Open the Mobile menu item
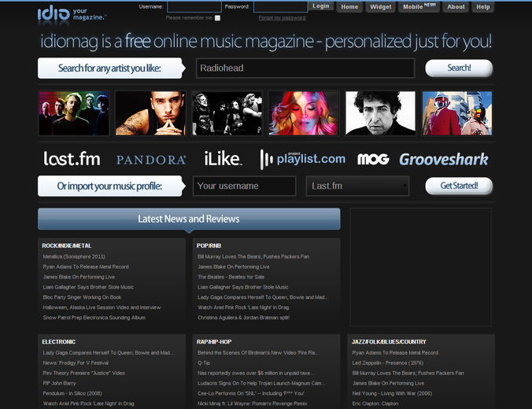 pos(419,7)
